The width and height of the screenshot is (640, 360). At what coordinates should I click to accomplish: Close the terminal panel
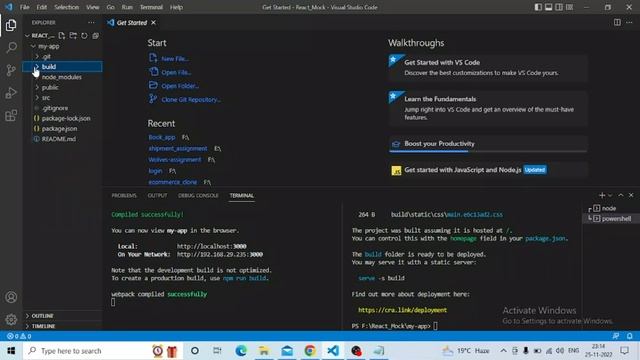[631, 196]
